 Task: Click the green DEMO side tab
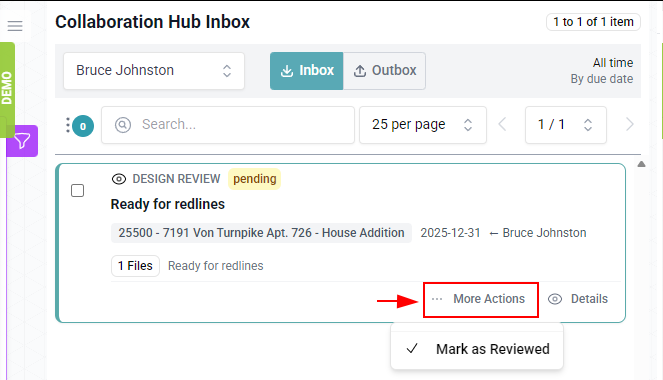click(7, 89)
